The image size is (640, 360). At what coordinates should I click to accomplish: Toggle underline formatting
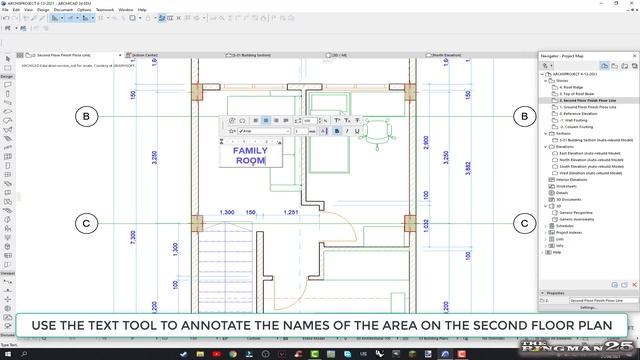357,131
